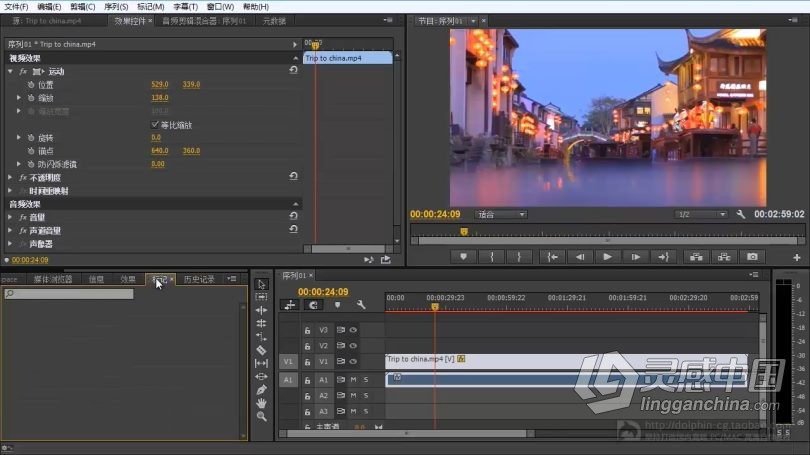Expand the 声道音量 channel volume effect
Image resolution: width=810 pixels, height=455 pixels.
click(10, 230)
